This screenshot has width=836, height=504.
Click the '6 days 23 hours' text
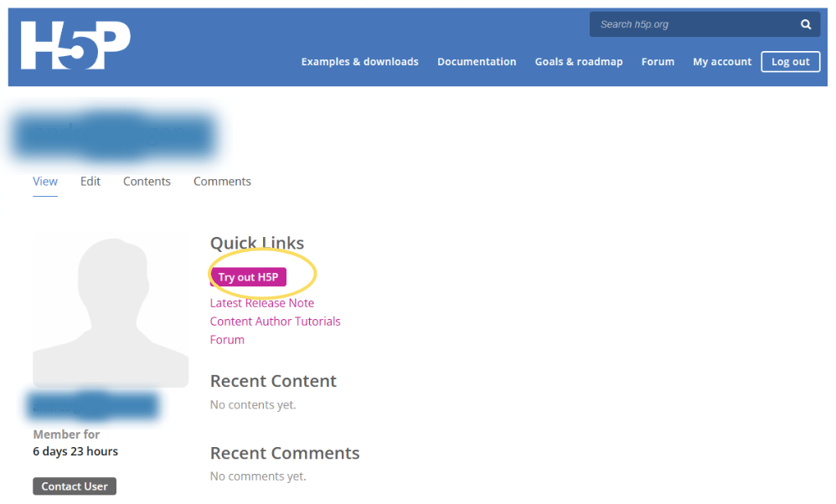(75, 451)
